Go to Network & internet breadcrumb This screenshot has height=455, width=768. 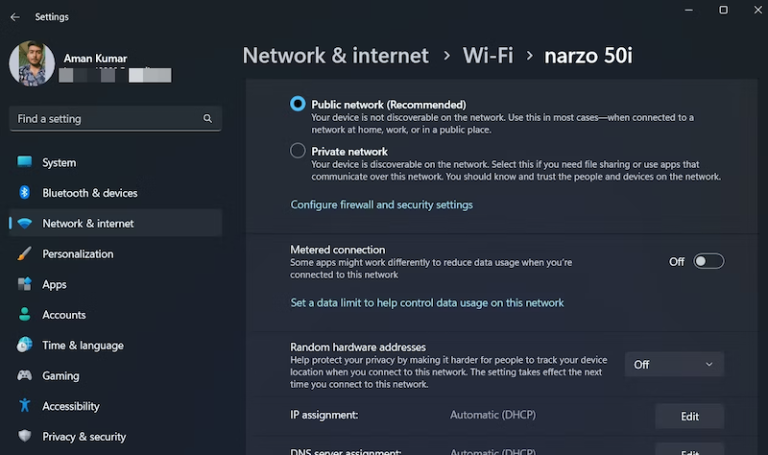pos(336,56)
